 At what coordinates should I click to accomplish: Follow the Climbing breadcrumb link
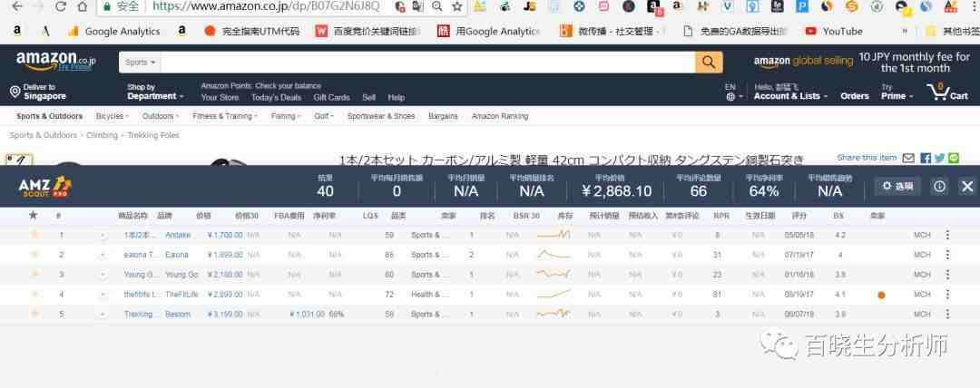click(102, 135)
